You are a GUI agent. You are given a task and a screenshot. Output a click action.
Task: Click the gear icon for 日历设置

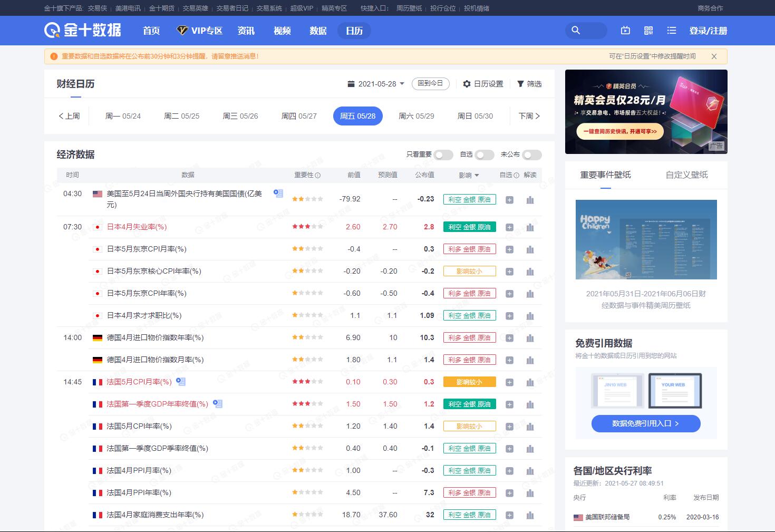coord(467,84)
